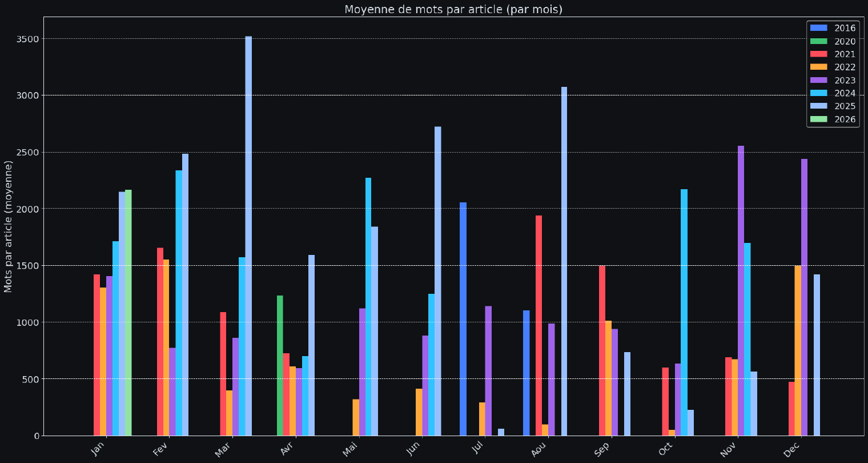Click the 2016 blue legend swatch
Screen dimensions: 868x463
pyautogui.click(x=818, y=28)
